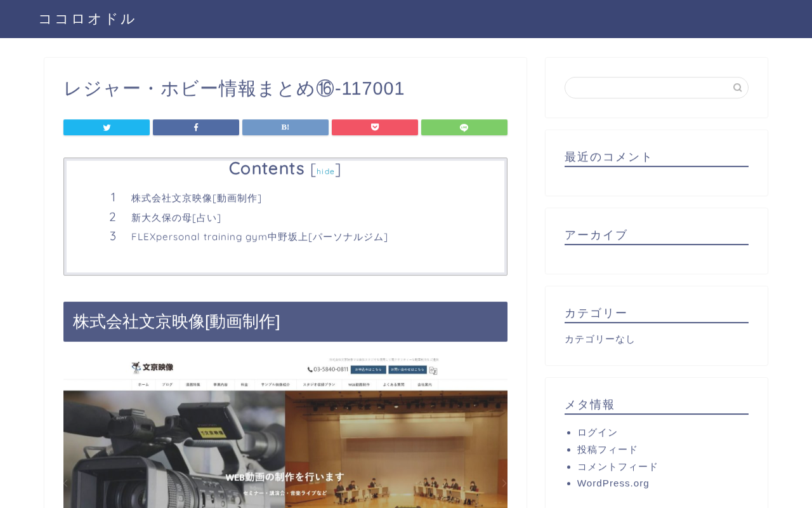This screenshot has width=812, height=508.
Task: Share the post via the LINE icon
Action: click(464, 127)
